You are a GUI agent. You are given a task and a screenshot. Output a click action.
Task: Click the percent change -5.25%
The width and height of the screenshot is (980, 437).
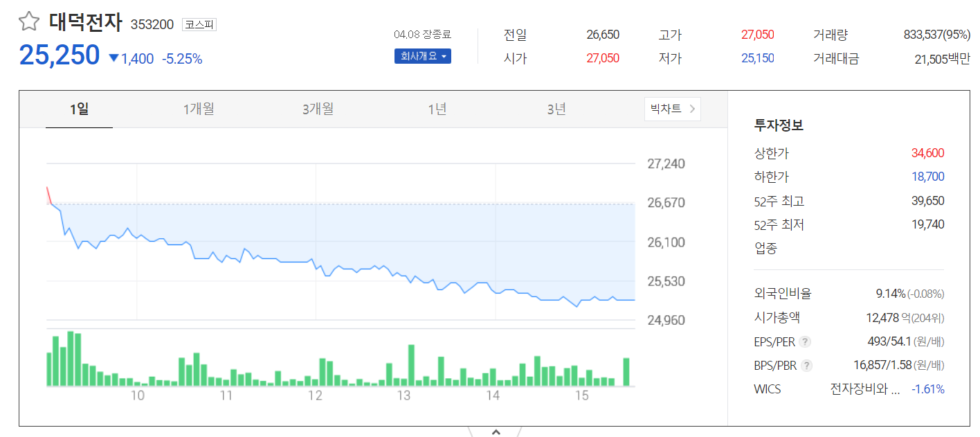182,59
